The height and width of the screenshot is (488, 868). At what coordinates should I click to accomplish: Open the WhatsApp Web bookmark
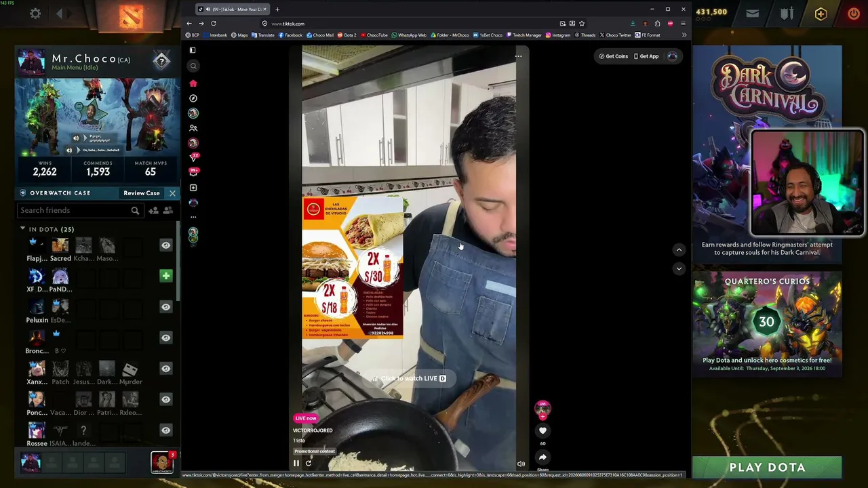410,35
